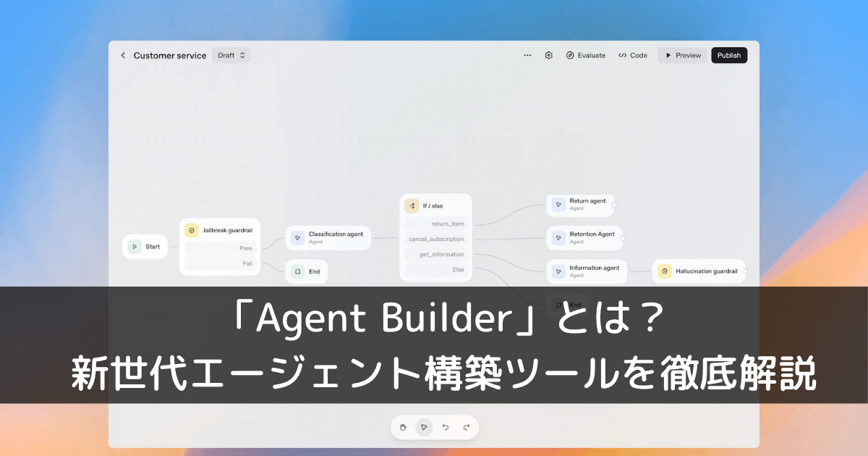Screen dimensions: 868x456
Task: Click the If / else branch icon
Action: (412, 206)
